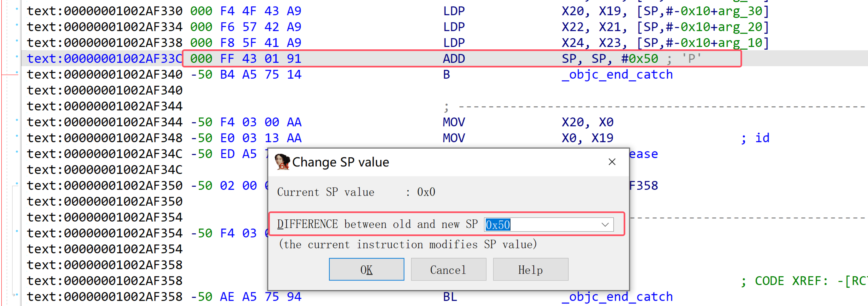
Task: Click the 0x50 difference input field
Action: tap(539, 225)
